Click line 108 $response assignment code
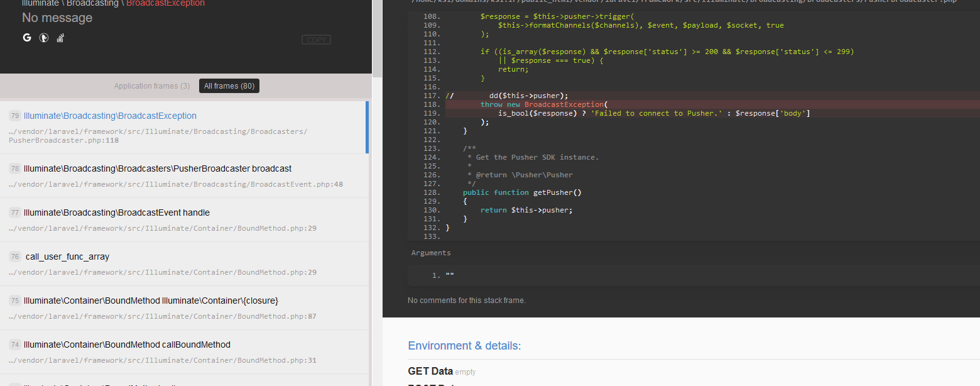Viewport: 980px width, 386px height. point(558,16)
